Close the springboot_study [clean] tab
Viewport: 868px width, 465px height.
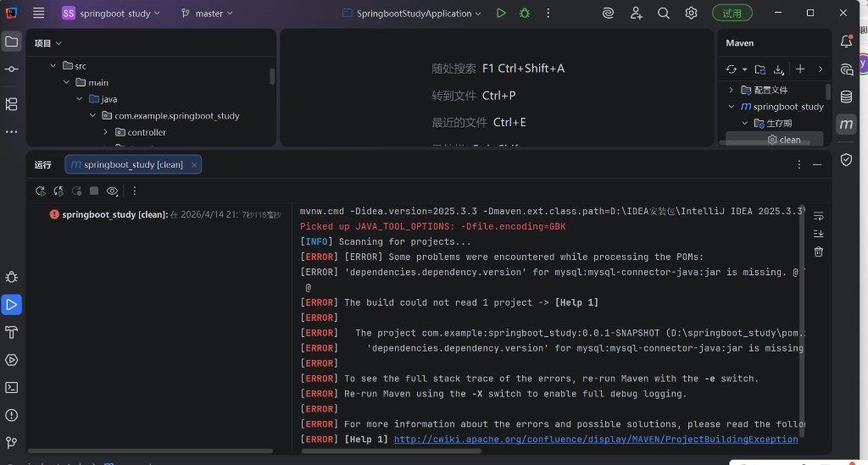pos(194,165)
